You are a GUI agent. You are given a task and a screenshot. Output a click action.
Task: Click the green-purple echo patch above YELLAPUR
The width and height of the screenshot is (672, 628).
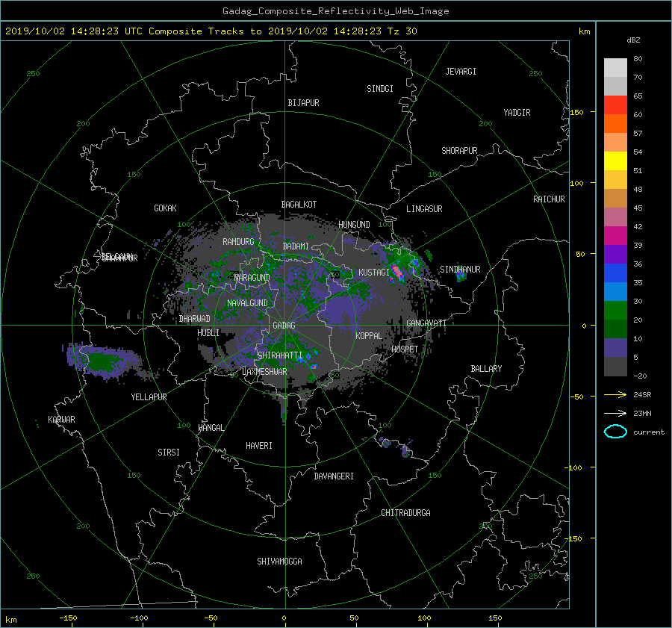tap(102, 361)
